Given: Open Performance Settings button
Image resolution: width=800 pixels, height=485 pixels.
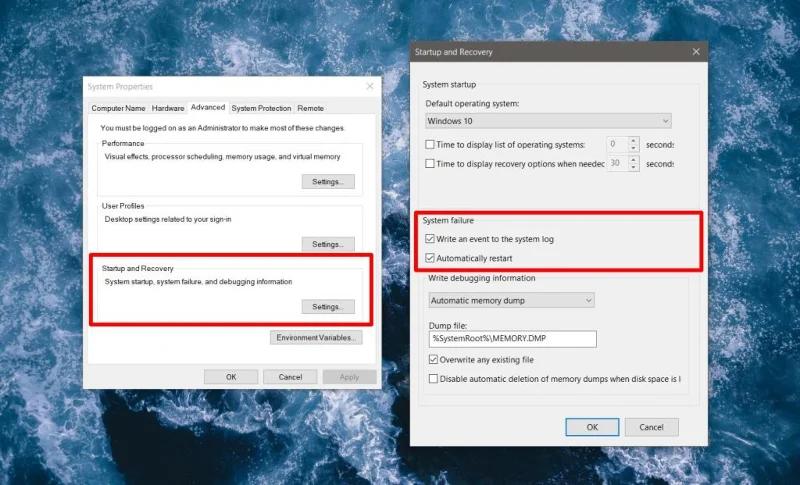Looking at the screenshot, I should pos(328,182).
